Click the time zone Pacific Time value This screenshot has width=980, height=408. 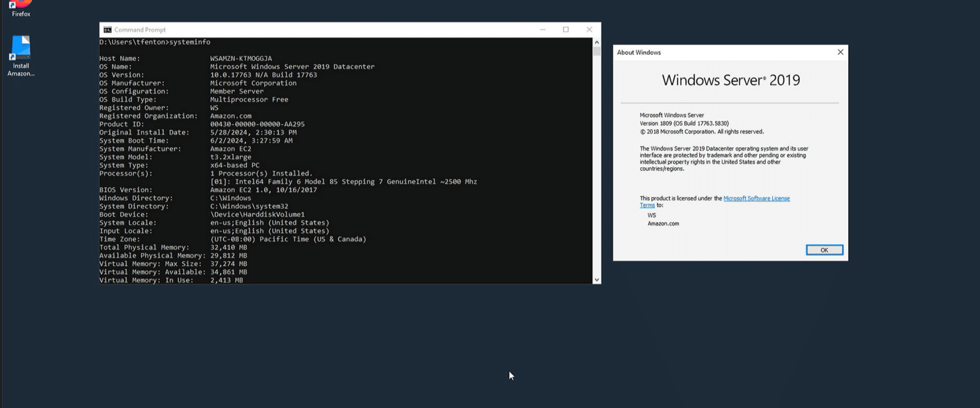pos(288,239)
